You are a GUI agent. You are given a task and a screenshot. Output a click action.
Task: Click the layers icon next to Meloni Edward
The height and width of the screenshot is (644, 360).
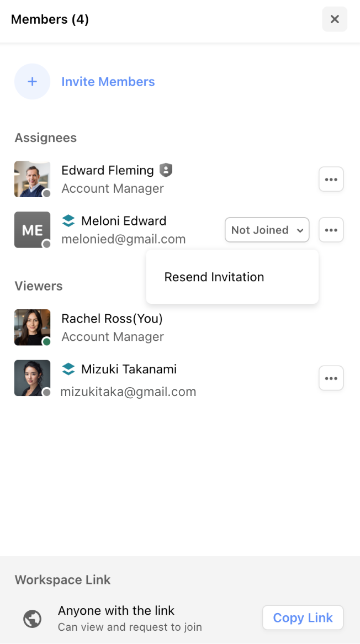point(68,221)
